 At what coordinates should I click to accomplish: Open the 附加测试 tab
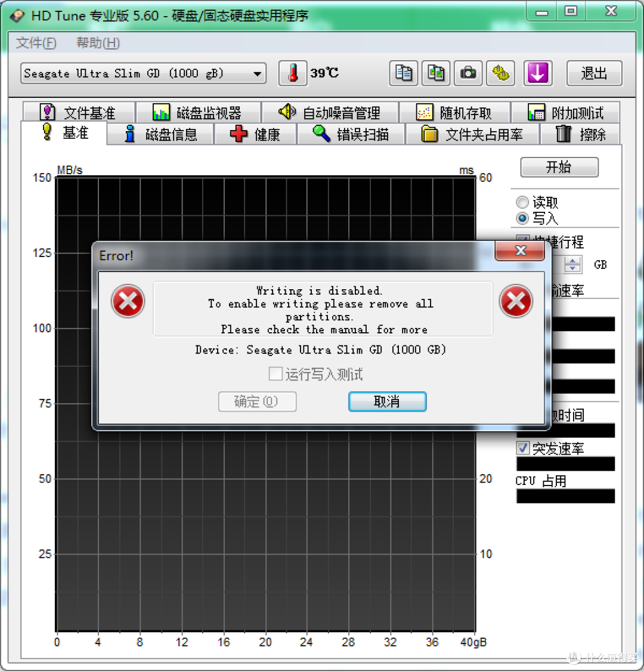(565, 113)
